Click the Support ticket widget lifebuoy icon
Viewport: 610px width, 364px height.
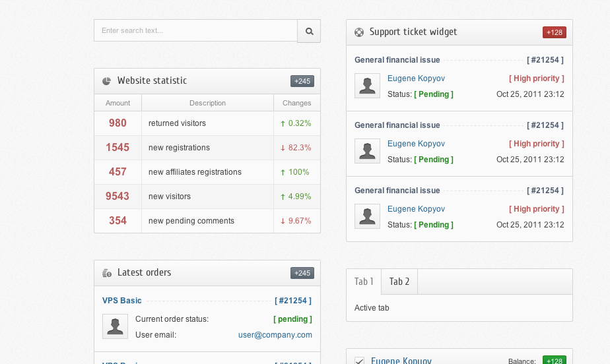point(359,32)
